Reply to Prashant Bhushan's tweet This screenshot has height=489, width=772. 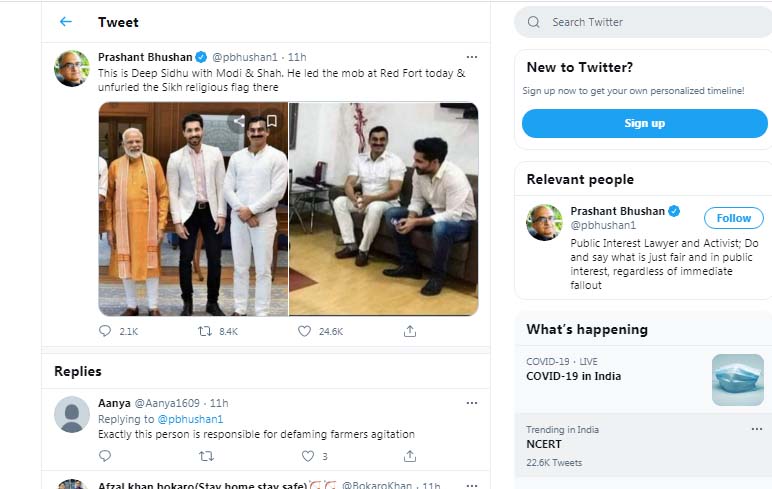(x=105, y=331)
